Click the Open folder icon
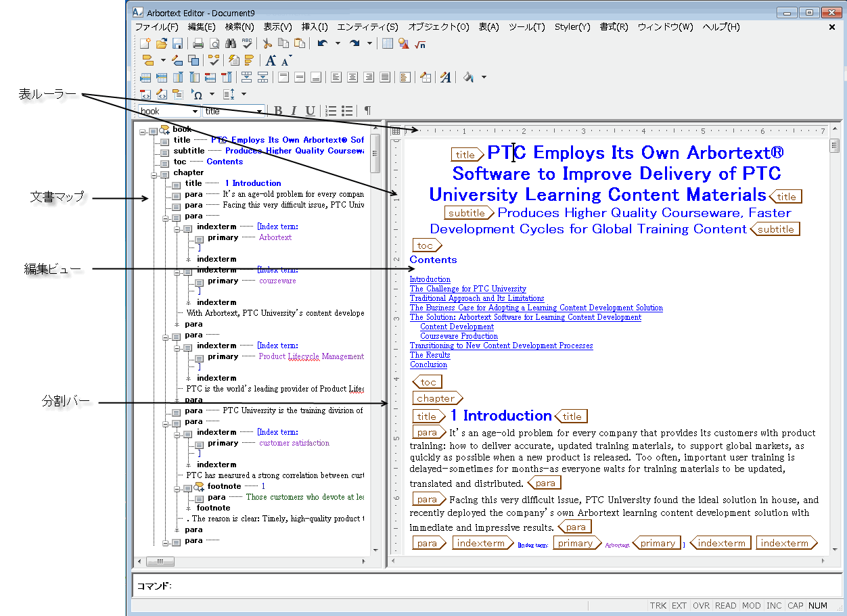 162,44
